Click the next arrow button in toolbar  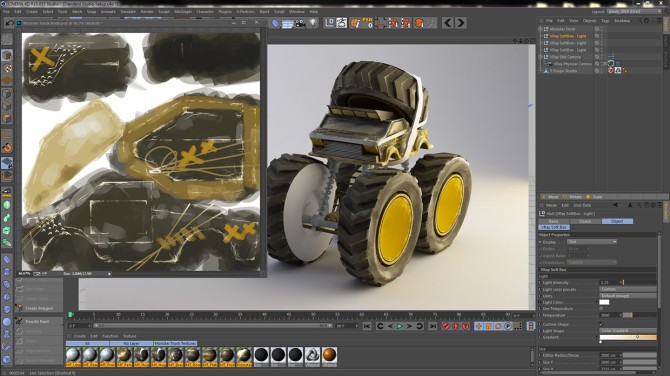[460, 23]
